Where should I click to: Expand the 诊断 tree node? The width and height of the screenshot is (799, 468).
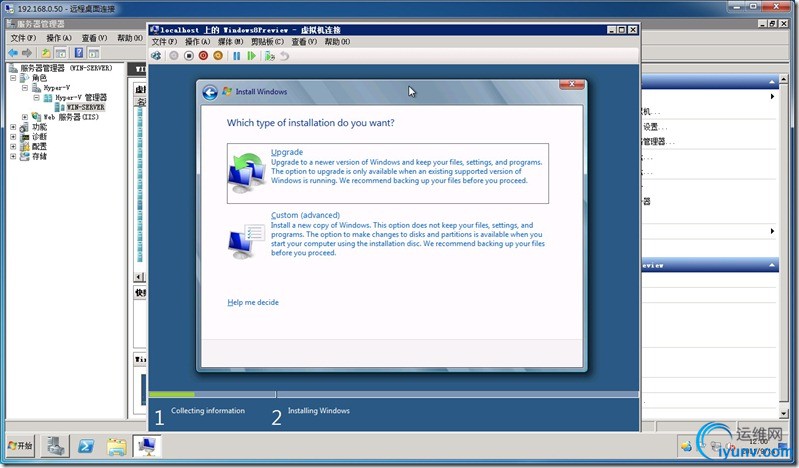[x=13, y=137]
